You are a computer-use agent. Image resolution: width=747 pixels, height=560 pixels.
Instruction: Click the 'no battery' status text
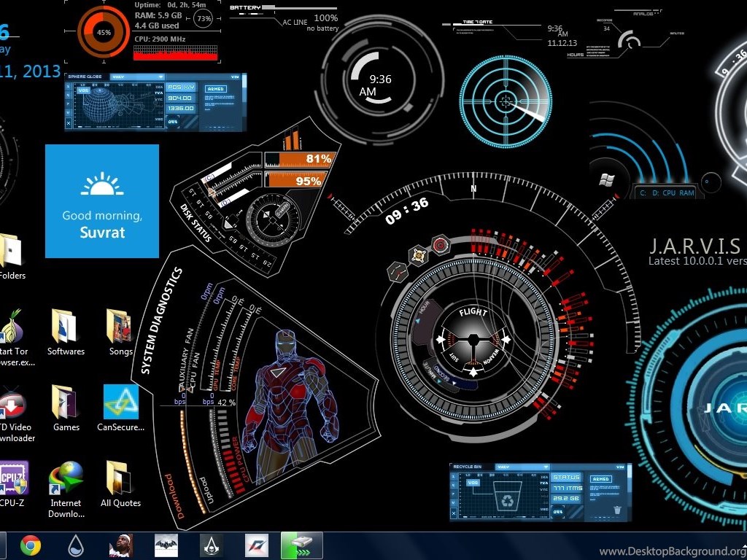click(x=322, y=28)
